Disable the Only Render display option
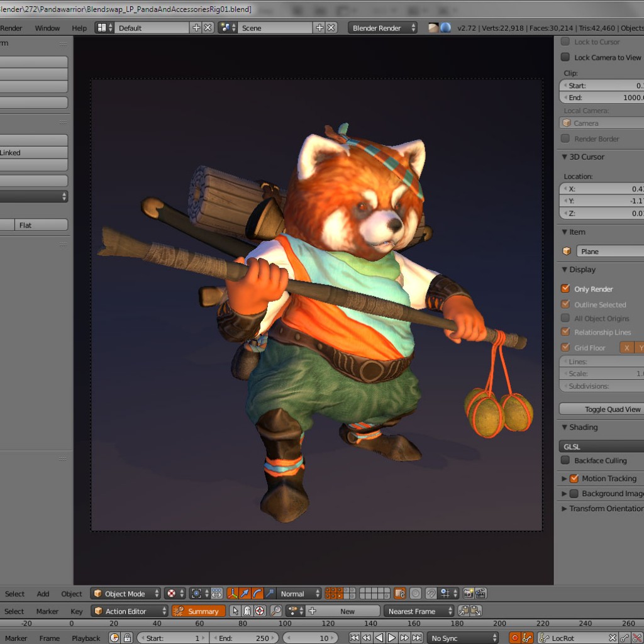This screenshot has height=644, width=644. tap(564, 289)
